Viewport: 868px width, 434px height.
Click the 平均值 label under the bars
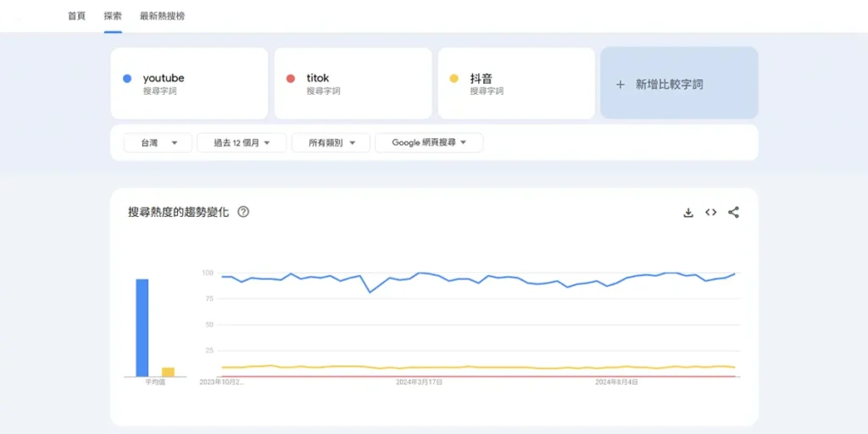click(x=155, y=382)
